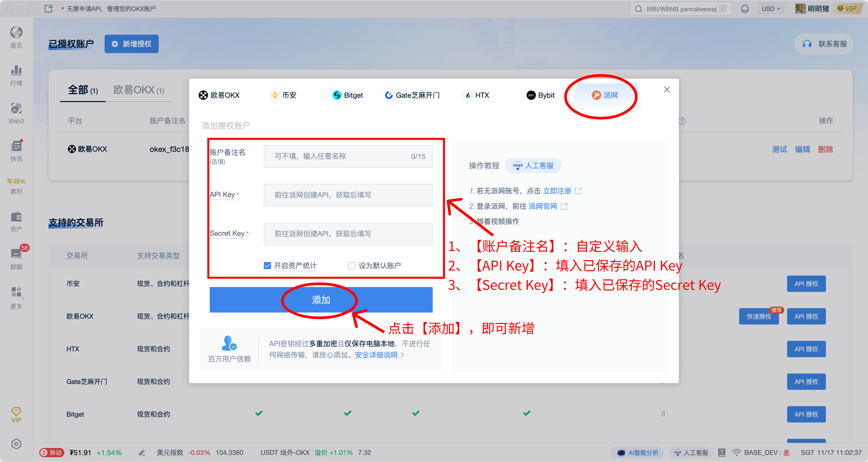Click the 异动 alert badge in status bar

[52, 453]
